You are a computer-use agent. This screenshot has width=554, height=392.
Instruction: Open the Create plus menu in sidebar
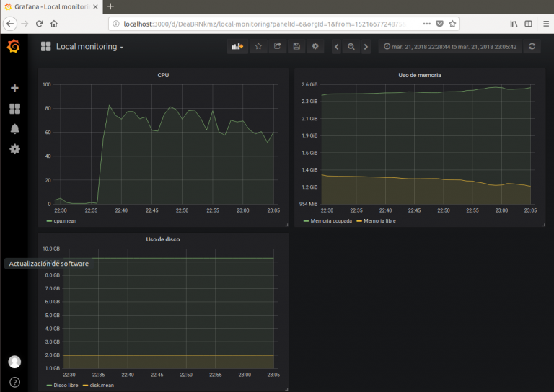14,88
